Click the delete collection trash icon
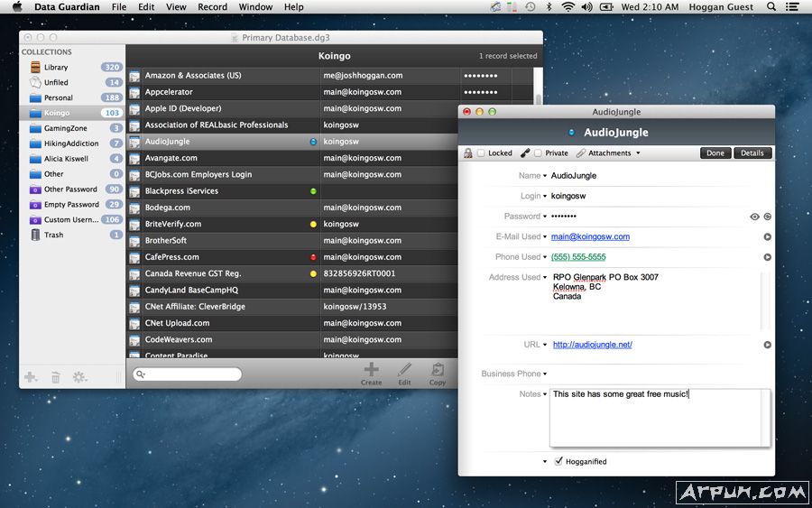The width and height of the screenshot is (812, 508). 56,377
